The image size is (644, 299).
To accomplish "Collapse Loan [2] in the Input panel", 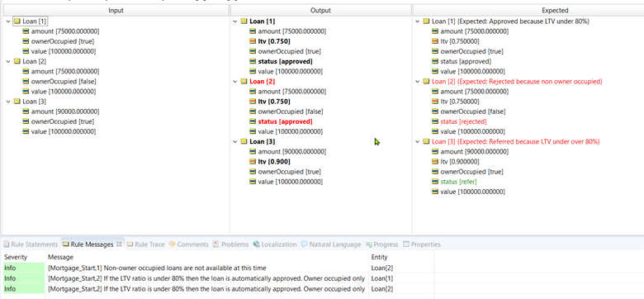I will (8, 61).
